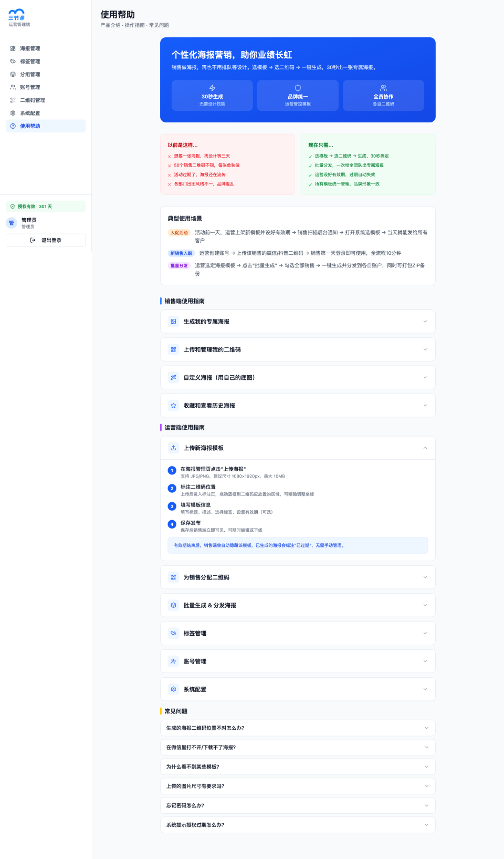The height and width of the screenshot is (859, 504).
Task: Click the 标签管理 tag icon in sidebar
Action: [13, 61]
